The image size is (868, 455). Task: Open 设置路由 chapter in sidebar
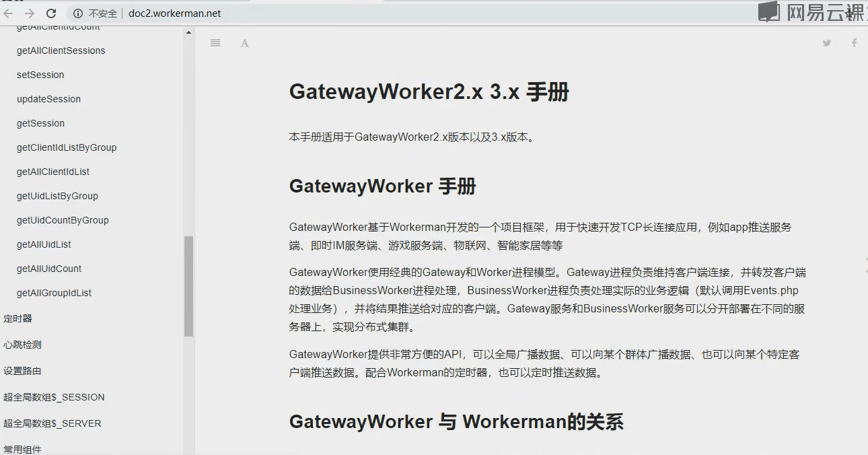point(22,371)
